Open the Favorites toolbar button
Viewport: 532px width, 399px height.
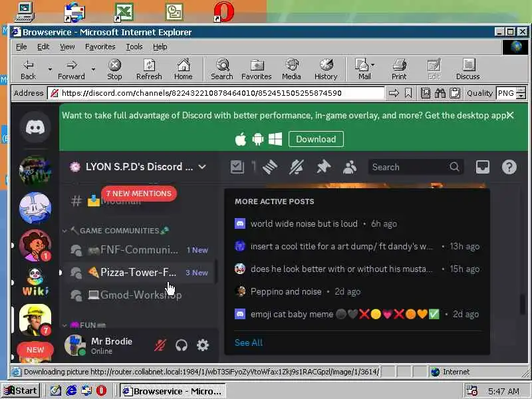point(257,70)
